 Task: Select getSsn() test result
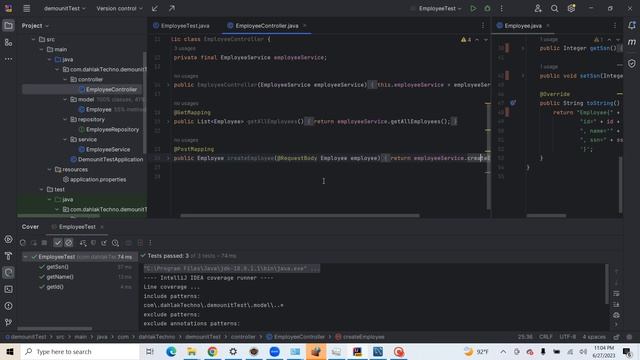point(57,267)
